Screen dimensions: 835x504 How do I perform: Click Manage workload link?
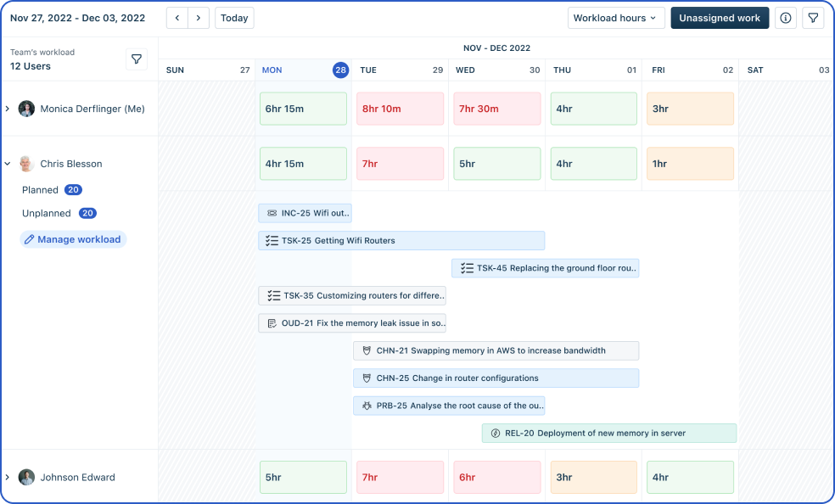pos(73,239)
